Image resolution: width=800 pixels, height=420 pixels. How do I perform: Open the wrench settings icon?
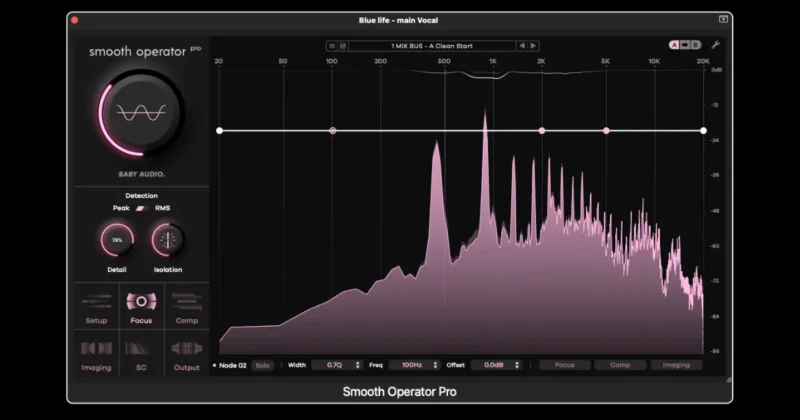716,45
